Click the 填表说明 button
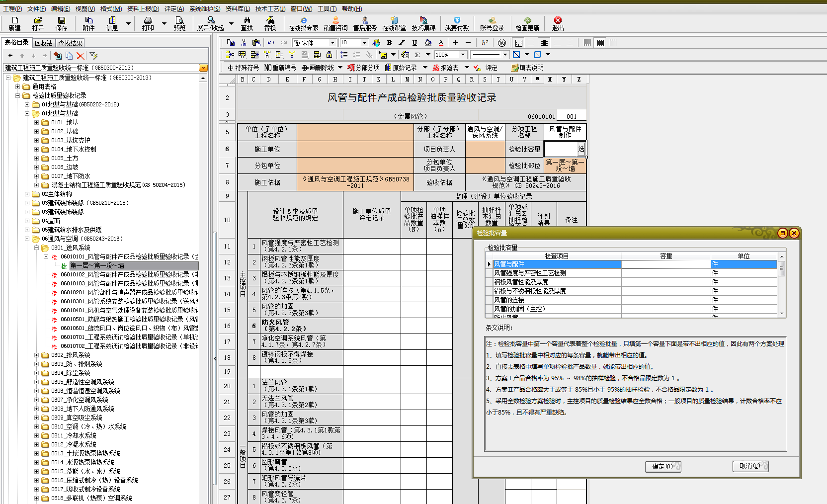This screenshot has height=504, width=827. [527, 68]
